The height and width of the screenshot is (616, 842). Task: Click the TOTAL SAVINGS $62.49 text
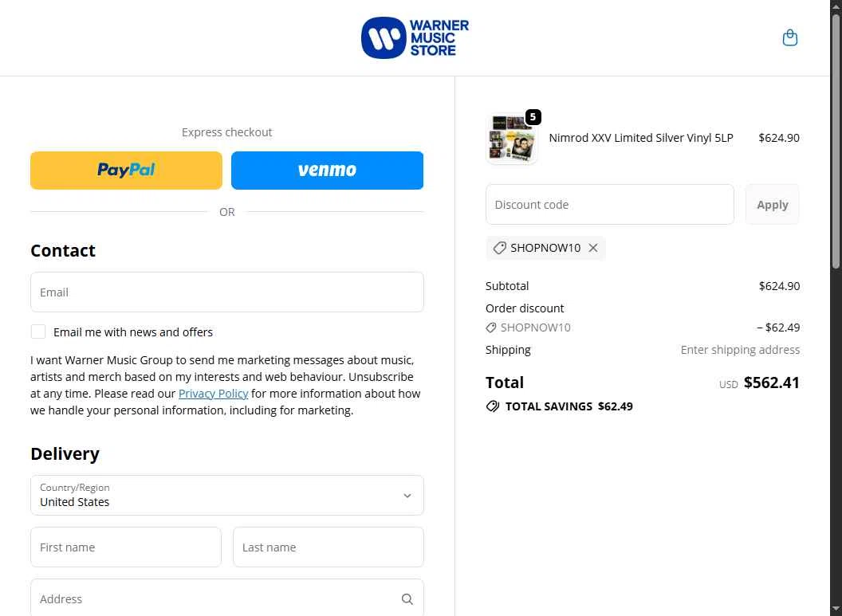click(569, 406)
